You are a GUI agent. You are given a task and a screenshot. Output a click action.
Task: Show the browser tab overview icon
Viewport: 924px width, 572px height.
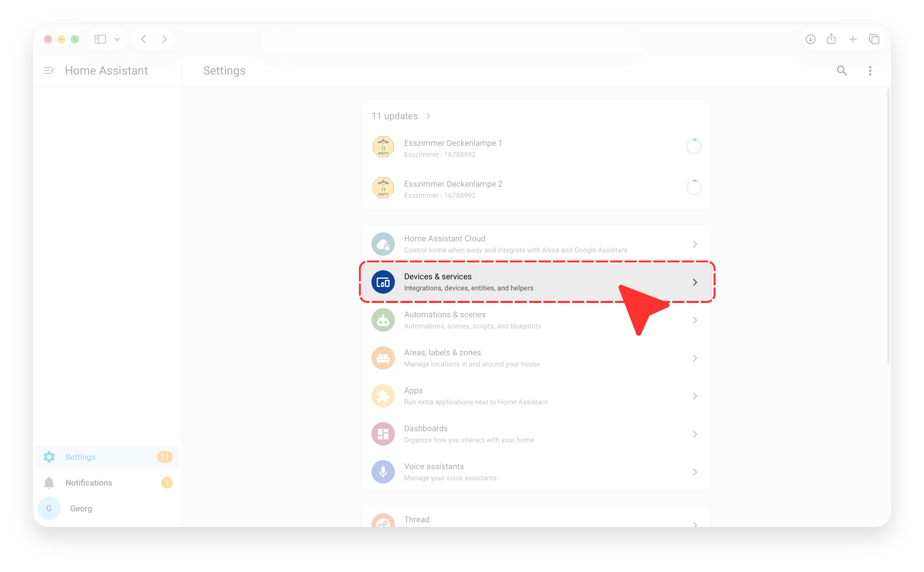tap(874, 39)
